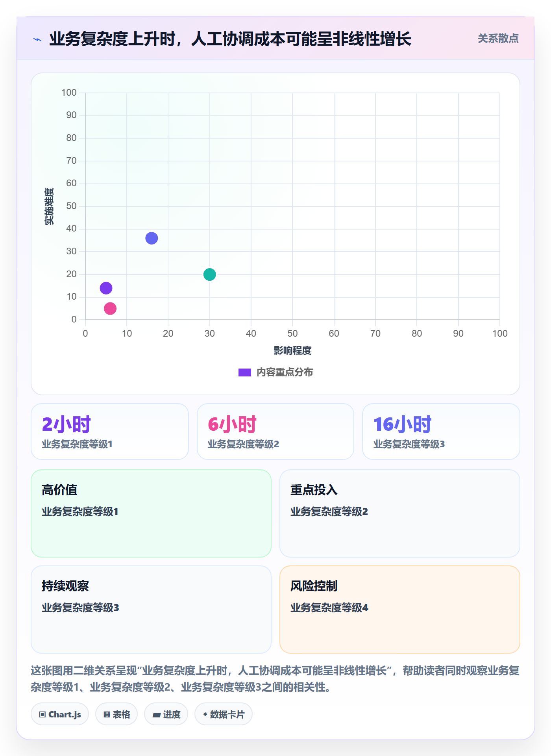Open the 重点投入 quadrant card
Screen dimensions: 551x756
(400, 513)
